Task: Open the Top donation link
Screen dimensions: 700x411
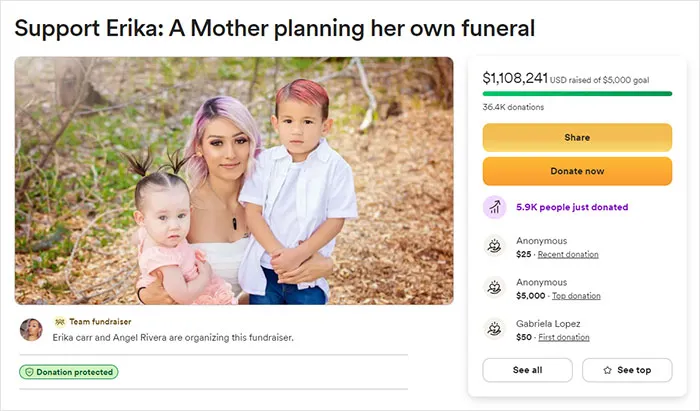Action: (x=576, y=296)
